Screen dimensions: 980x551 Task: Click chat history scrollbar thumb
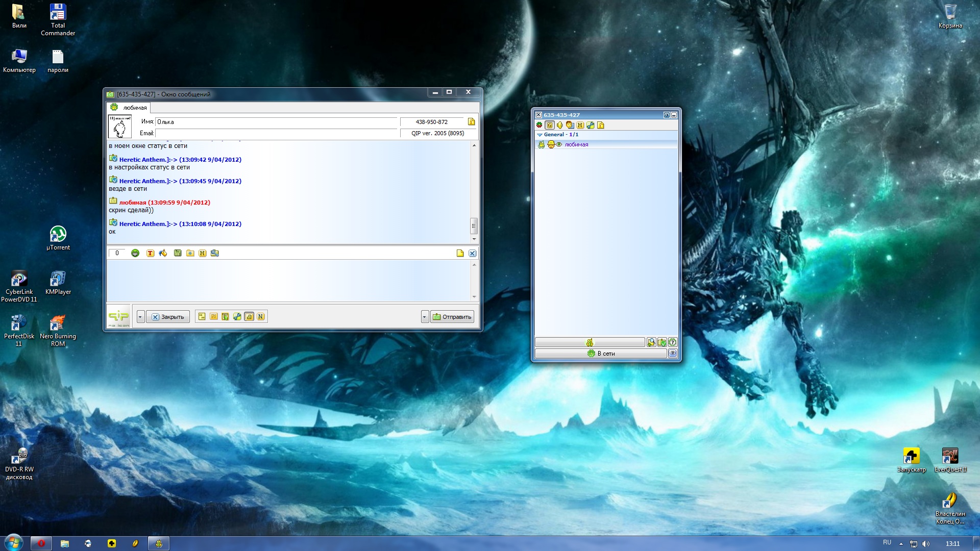[474, 226]
